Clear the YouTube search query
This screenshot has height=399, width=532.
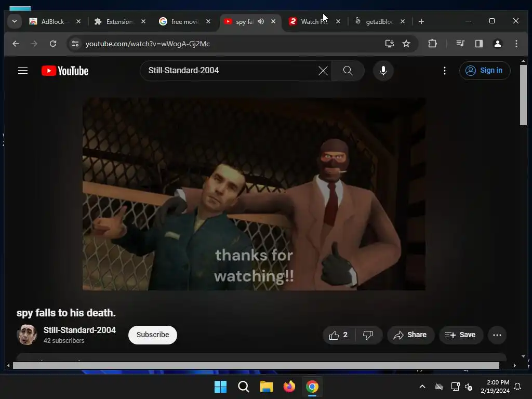tap(323, 71)
